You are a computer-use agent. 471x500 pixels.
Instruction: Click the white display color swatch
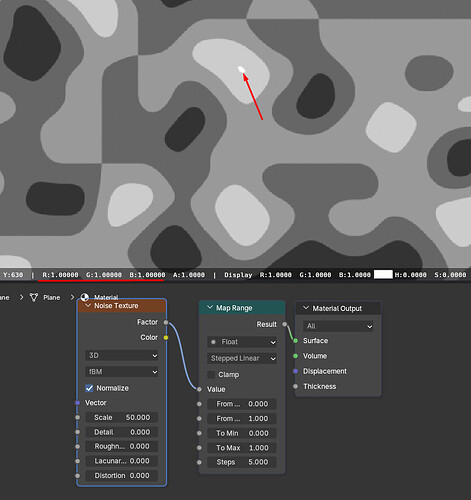pyautogui.click(x=383, y=275)
